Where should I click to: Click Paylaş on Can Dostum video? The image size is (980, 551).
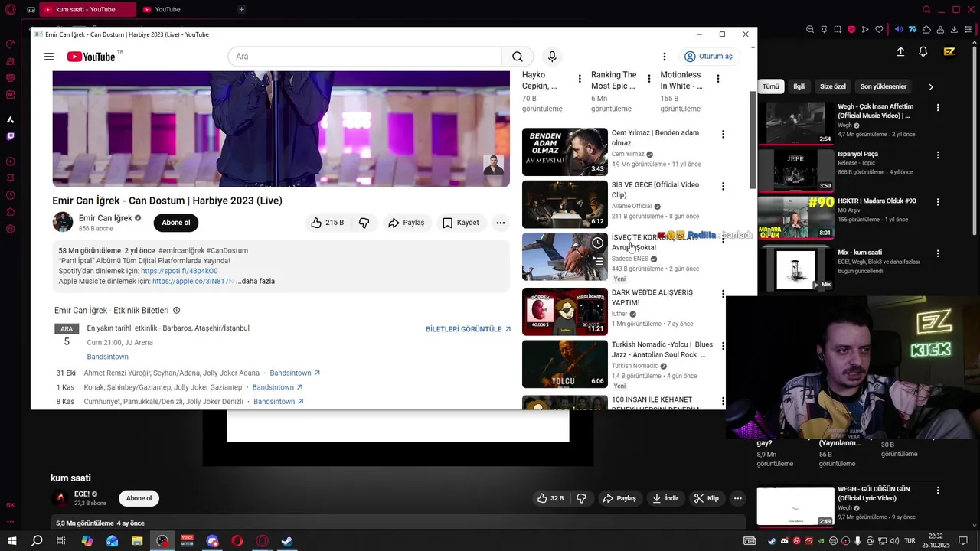(x=406, y=223)
